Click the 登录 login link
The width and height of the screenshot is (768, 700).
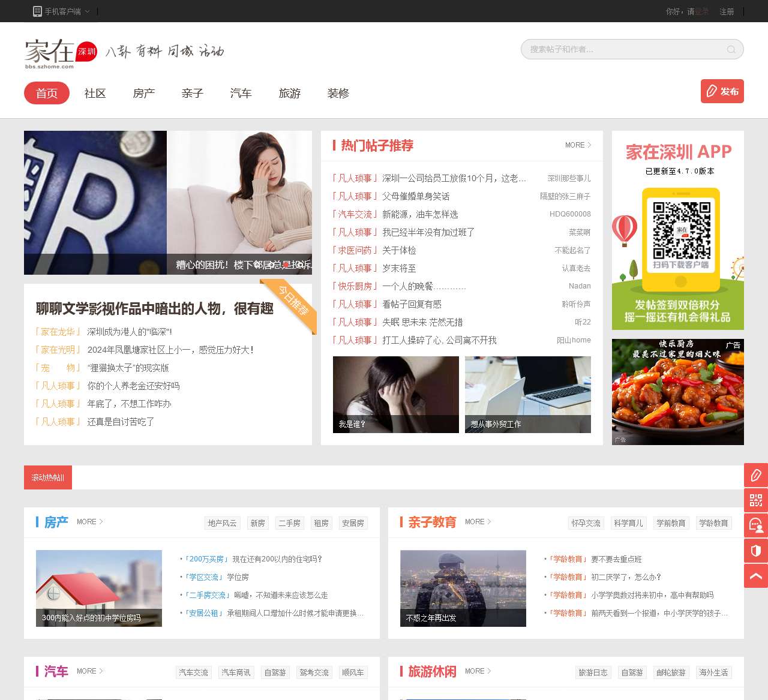tap(702, 11)
